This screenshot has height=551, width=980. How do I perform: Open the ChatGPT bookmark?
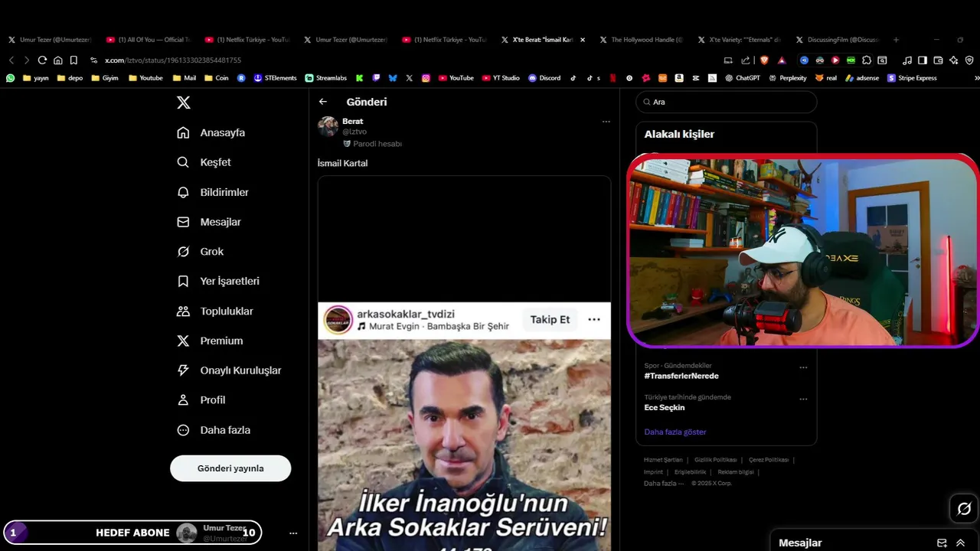click(743, 78)
